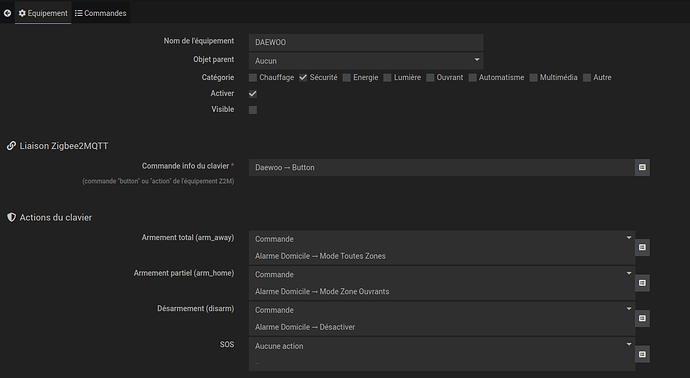Open the SOS Aucune action dropdown
This screenshot has width=690, height=378.
coord(442,346)
